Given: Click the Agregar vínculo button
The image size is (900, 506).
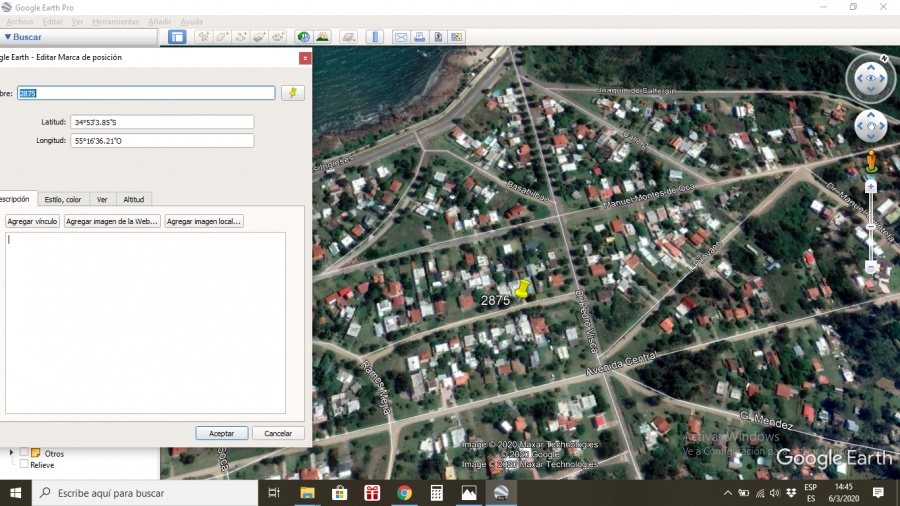Looking at the screenshot, I should [32, 221].
